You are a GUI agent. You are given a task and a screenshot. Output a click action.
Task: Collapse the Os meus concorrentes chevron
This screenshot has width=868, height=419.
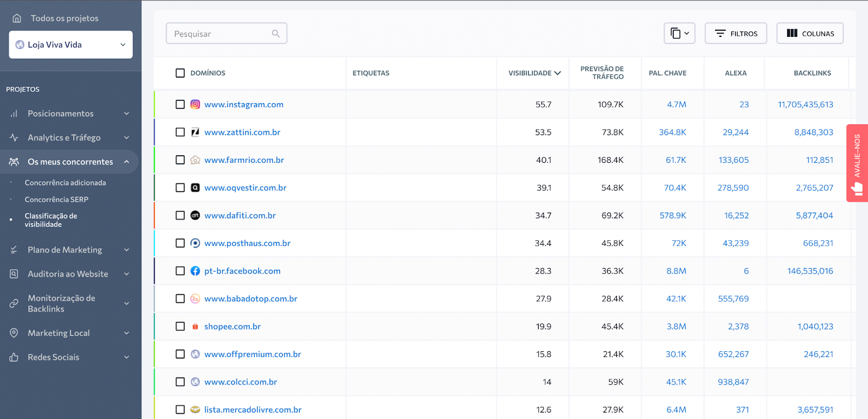pyautogui.click(x=126, y=162)
